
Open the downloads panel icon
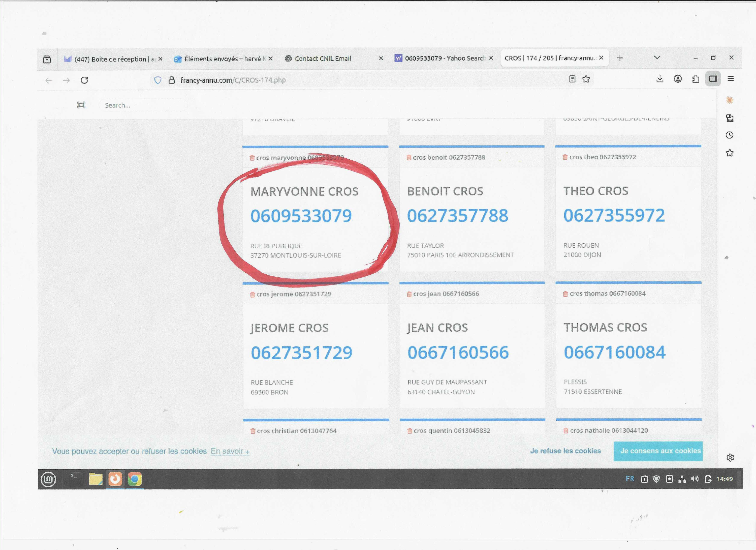point(660,79)
